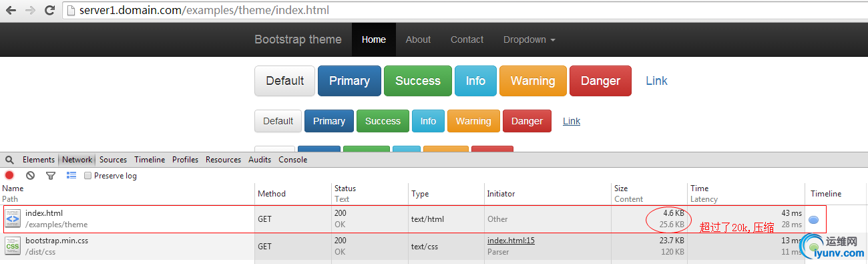Click the large Success button
868x264 pixels.
[x=418, y=81]
